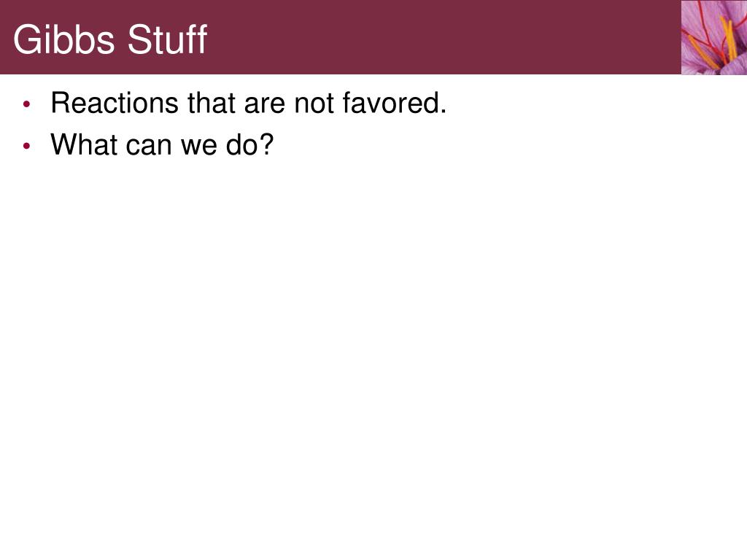Click the word 'Stuff' in the title
The height and width of the screenshot is (560, 747).
167,39
